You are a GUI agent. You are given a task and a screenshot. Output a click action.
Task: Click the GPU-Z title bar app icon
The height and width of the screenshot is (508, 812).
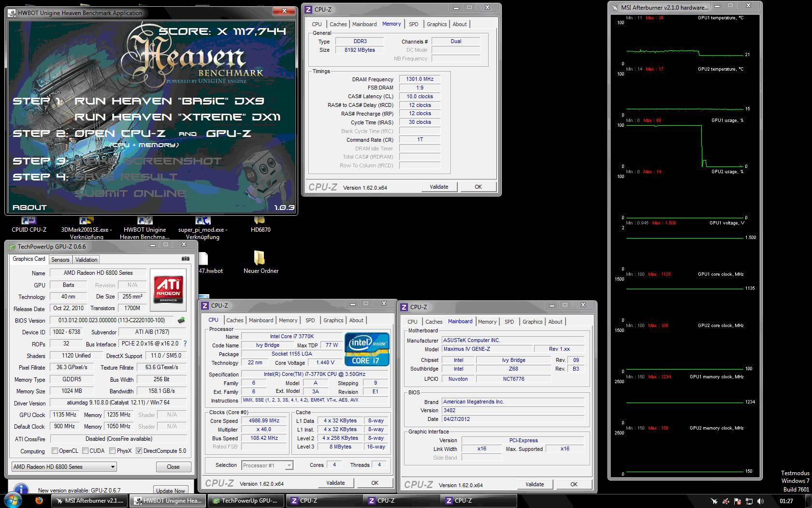[12, 247]
